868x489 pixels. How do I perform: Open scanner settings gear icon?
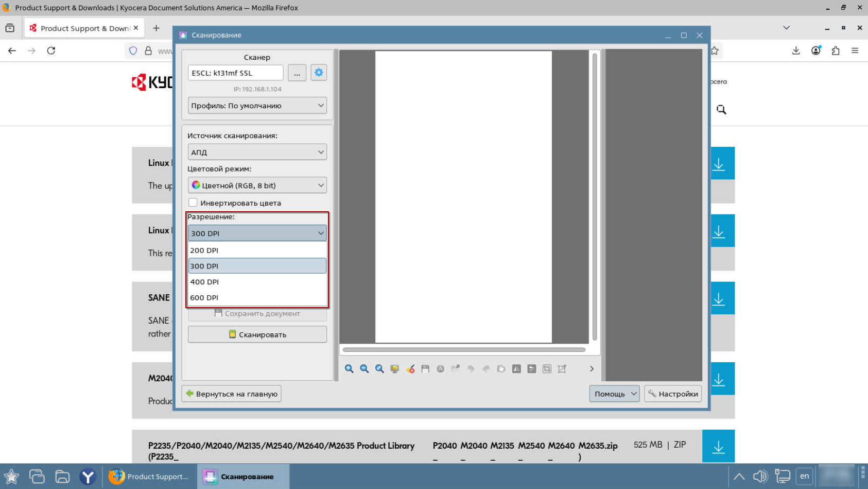(319, 73)
